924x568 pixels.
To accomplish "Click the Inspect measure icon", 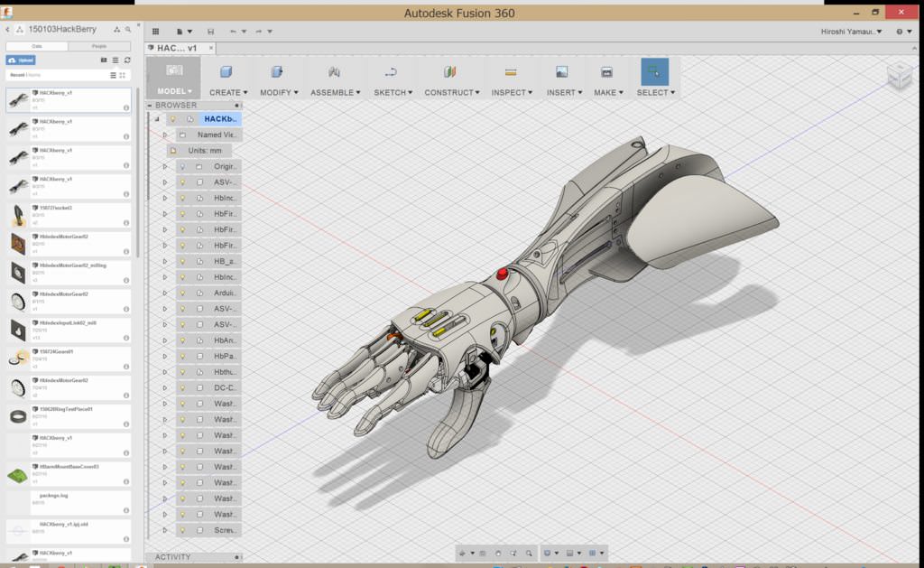I will click(x=513, y=70).
